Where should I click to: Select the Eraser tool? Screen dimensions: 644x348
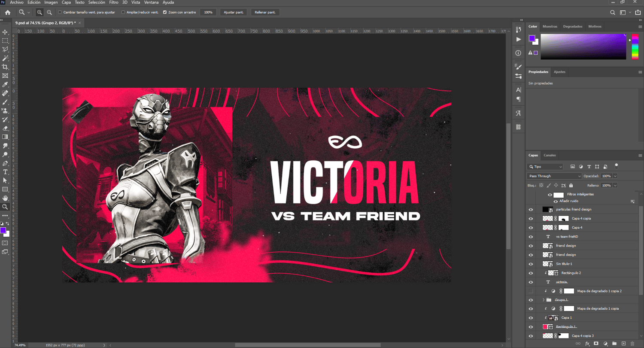pos(5,128)
